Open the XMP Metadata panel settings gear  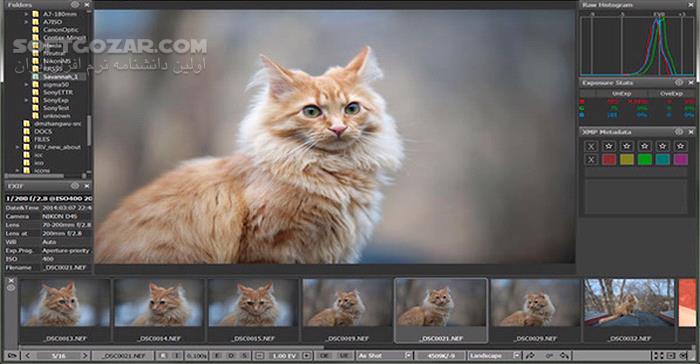[679, 132]
